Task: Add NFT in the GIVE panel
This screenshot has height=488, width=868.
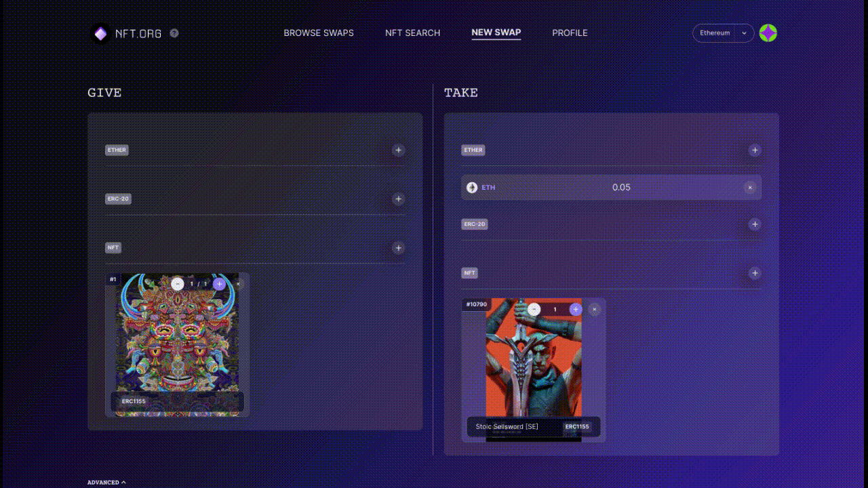Action: pyautogui.click(x=399, y=248)
